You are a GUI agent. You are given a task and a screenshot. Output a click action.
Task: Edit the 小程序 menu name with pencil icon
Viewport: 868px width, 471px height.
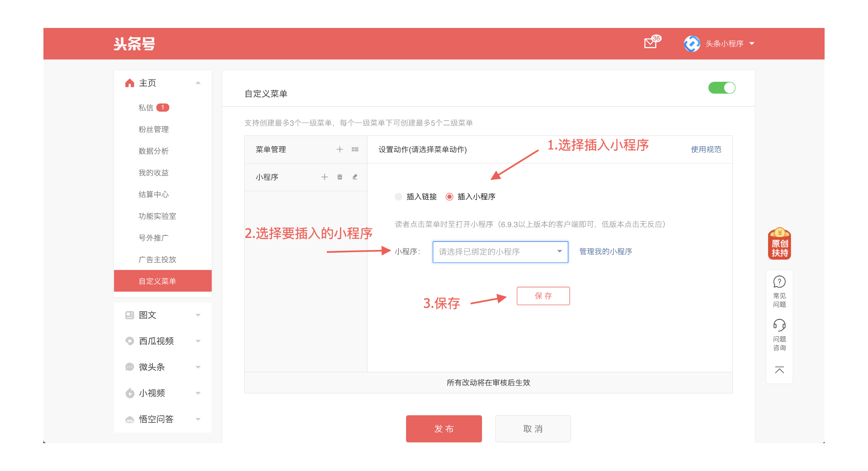pyautogui.click(x=355, y=177)
